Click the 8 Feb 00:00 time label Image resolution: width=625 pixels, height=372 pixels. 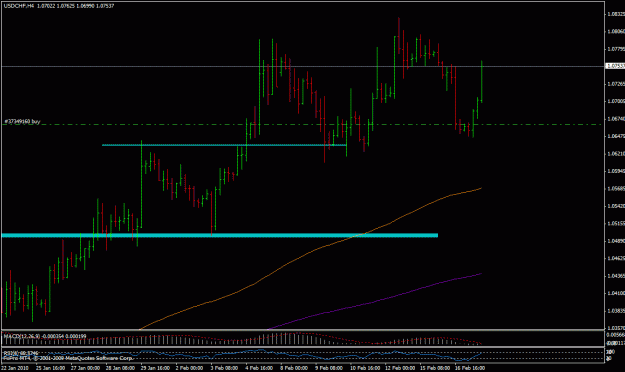click(294, 368)
